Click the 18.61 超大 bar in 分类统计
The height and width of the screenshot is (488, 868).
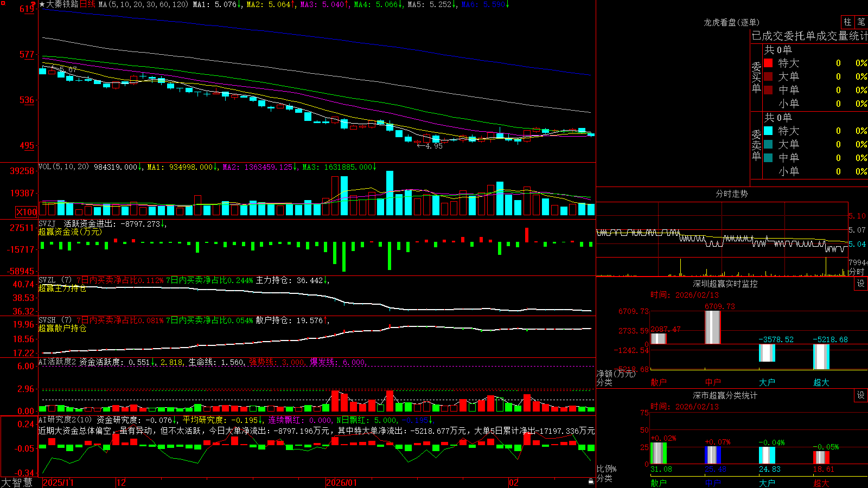[821, 458]
